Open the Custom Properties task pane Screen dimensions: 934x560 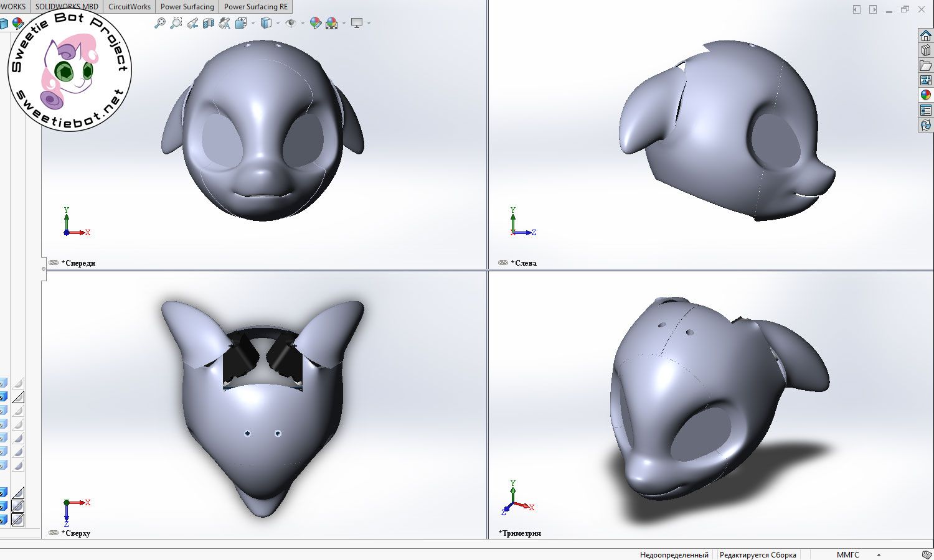click(x=926, y=110)
